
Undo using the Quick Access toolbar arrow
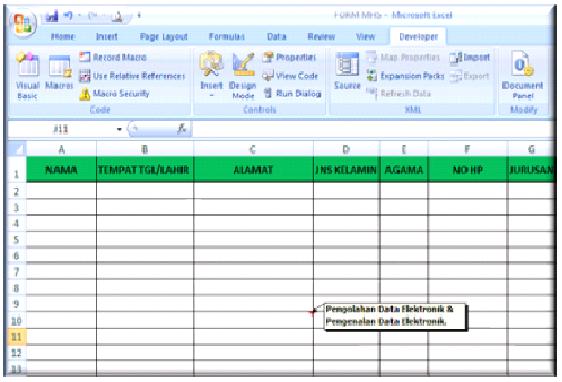coord(68,16)
